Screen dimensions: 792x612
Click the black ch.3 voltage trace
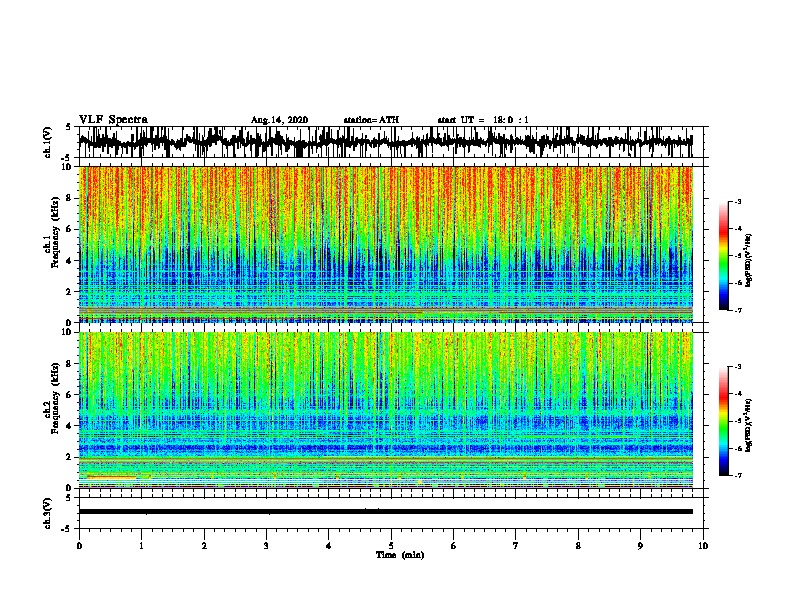click(385, 512)
